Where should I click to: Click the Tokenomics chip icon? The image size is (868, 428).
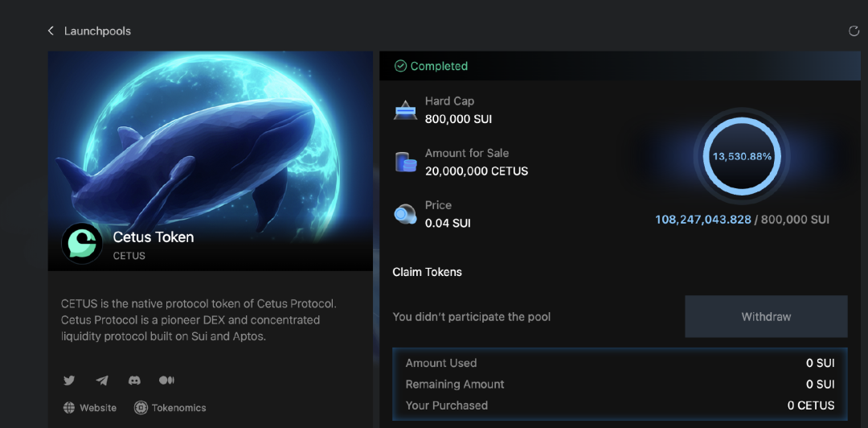pos(141,408)
